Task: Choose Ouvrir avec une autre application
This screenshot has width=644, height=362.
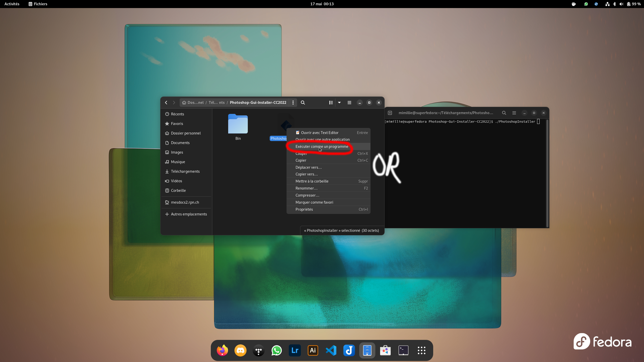Action: pos(329,140)
